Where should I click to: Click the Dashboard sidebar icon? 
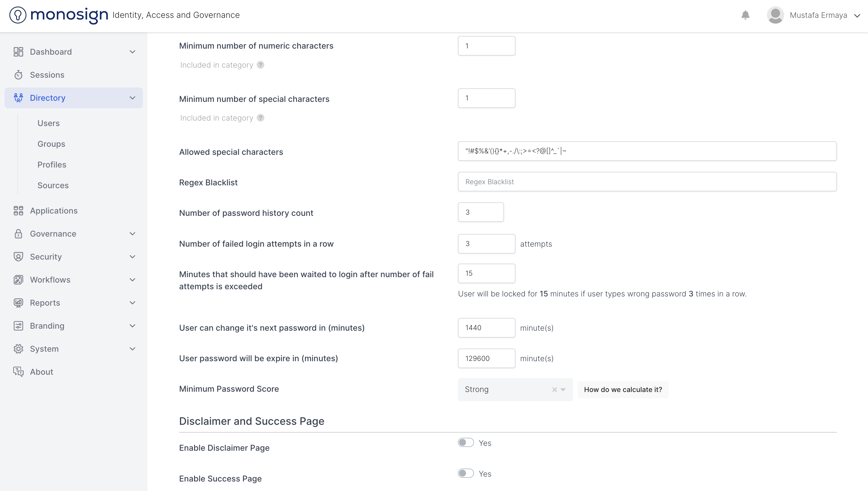pyautogui.click(x=18, y=52)
